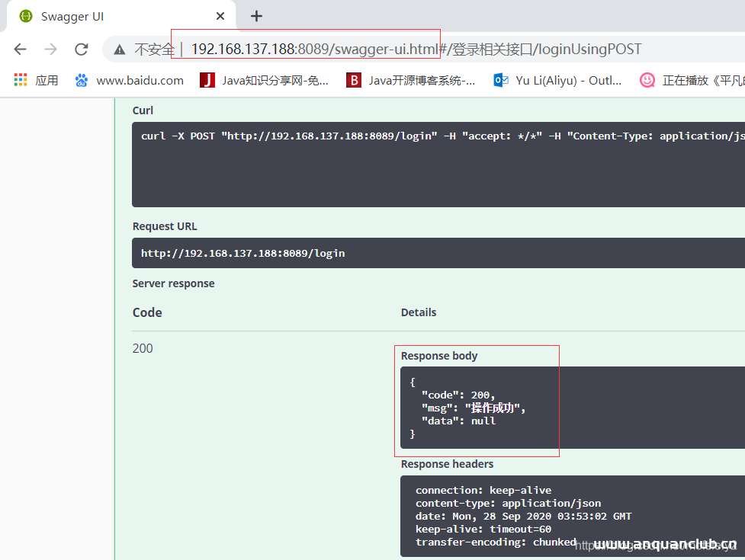Open the Java知识分享网 bookmark
The height and width of the screenshot is (560, 745).
[265, 80]
